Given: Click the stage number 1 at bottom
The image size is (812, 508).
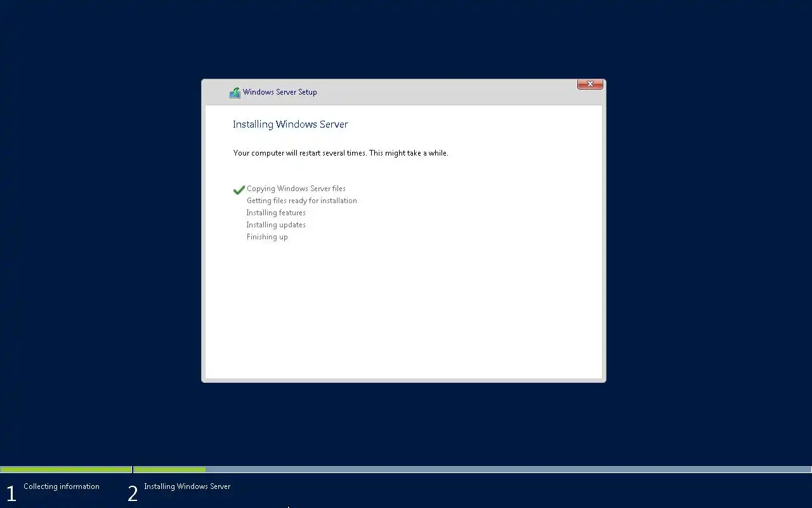Looking at the screenshot, I should point(11,493).
